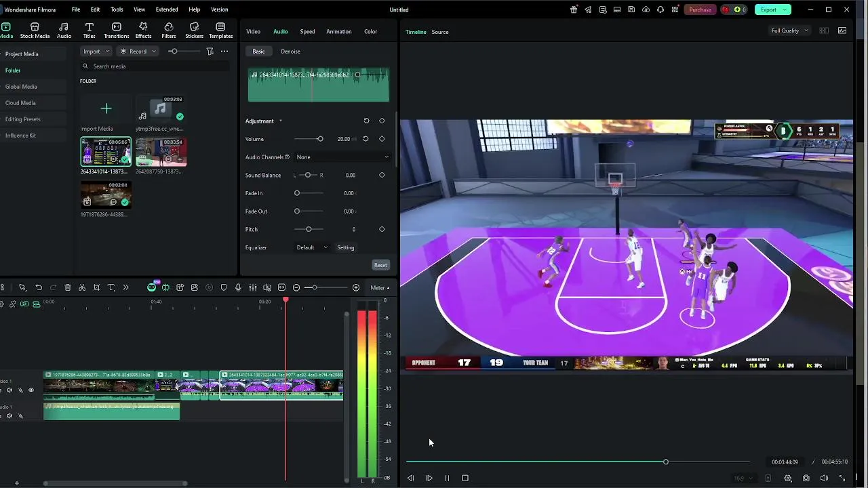Toggle the Volume keyframe diamond
The image size is (868, 488).
[382, 139]
